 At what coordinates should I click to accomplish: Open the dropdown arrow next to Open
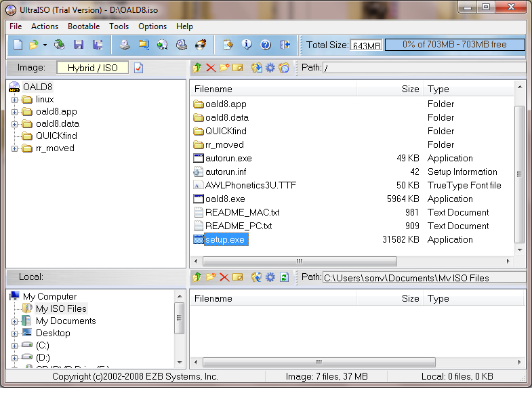45,45
